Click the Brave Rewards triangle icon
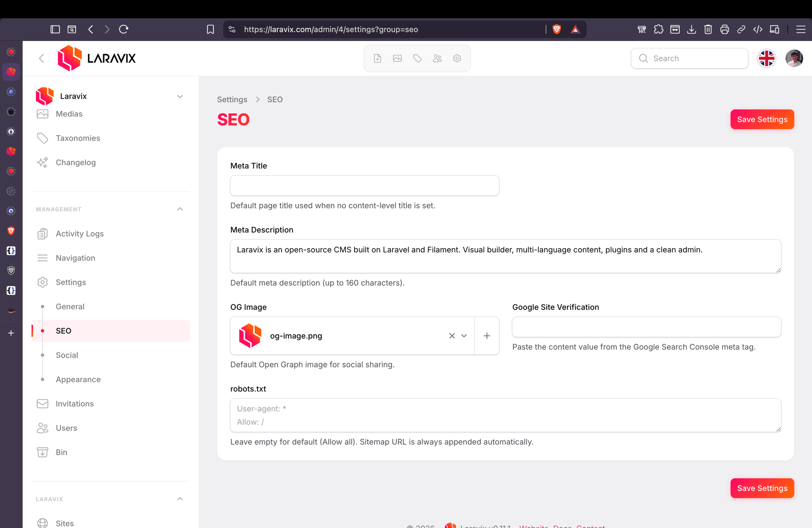Viewport: 812px width, 528px height. (x=575, y=29)
